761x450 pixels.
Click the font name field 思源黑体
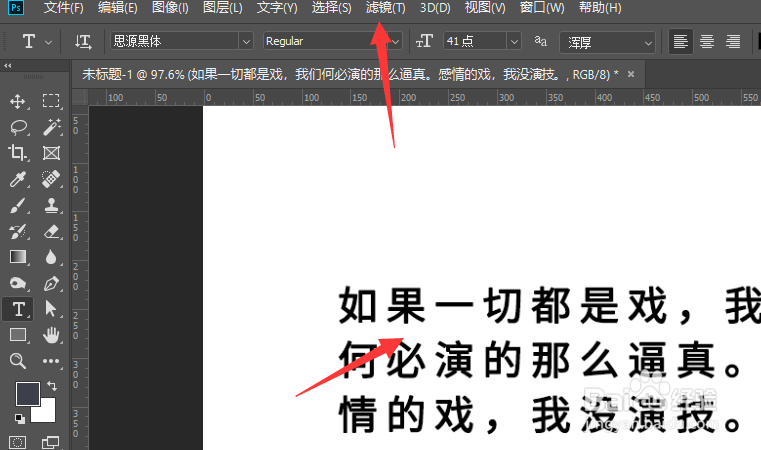click(x=174, y=42)
